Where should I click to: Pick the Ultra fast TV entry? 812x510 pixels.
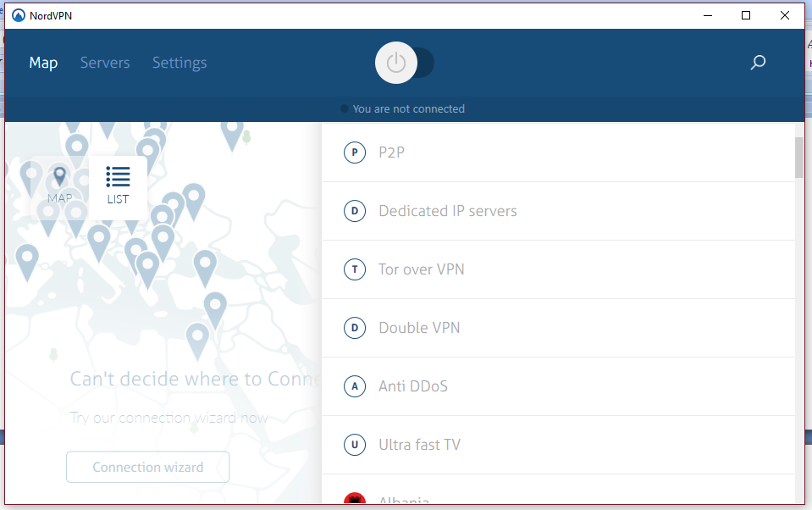coord(559,445)
